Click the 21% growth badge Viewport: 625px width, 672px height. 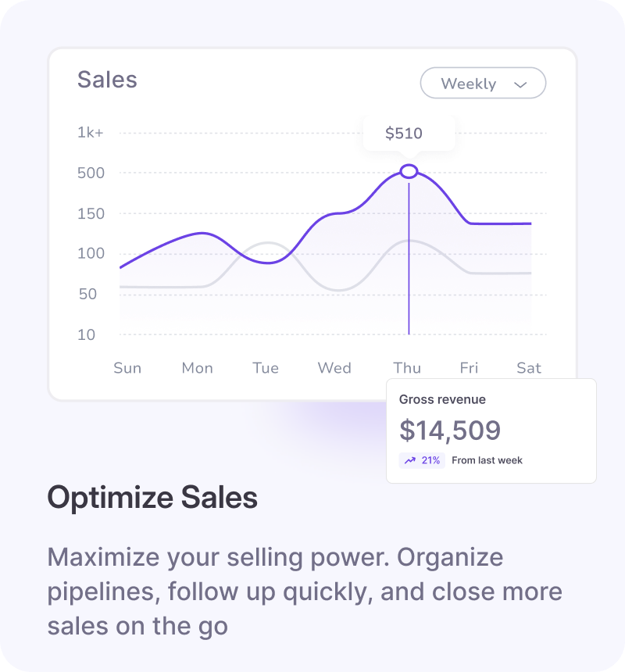click(422, 460)
